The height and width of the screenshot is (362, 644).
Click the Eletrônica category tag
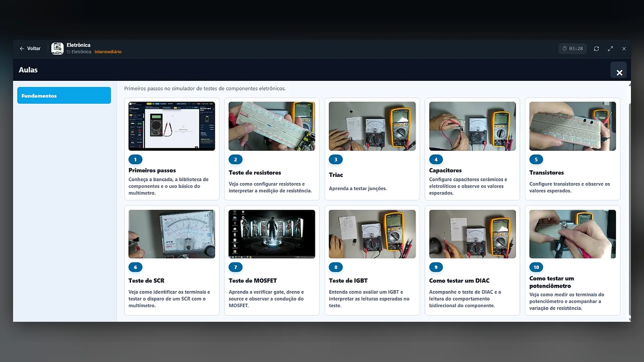(79, 52)
